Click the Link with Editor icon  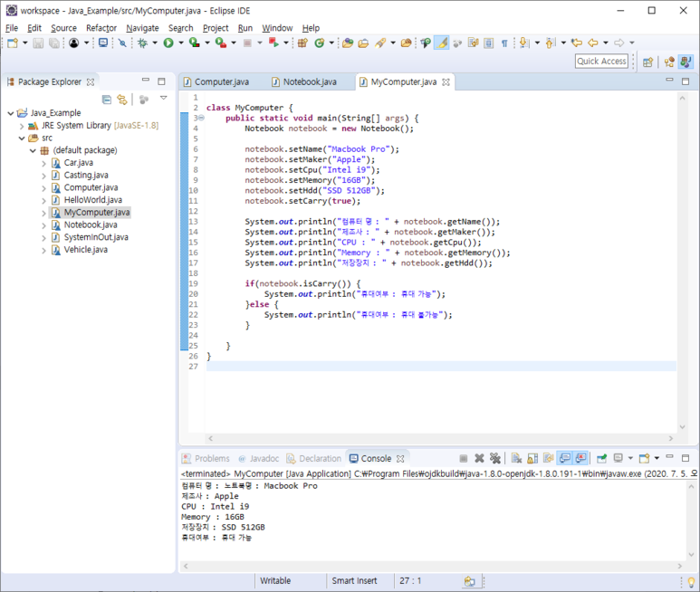[x=122, y=99]
